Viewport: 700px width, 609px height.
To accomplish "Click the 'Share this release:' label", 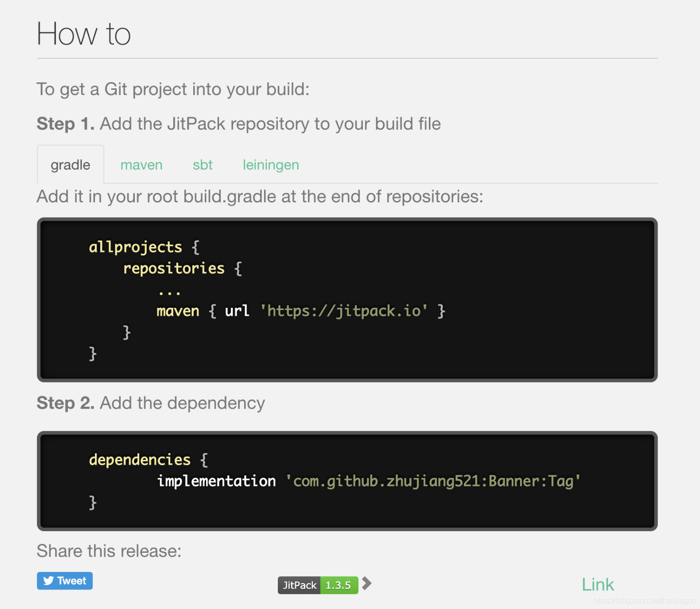I will coord(109,551).
